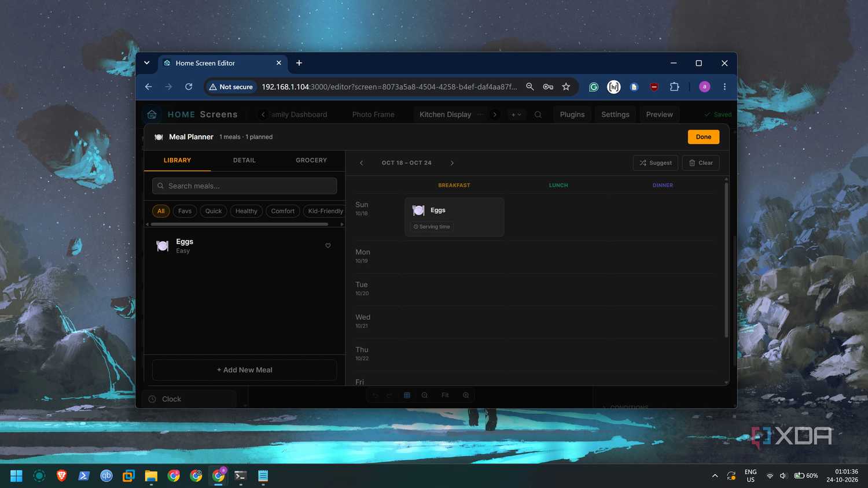The width and height of the screenshot is (868, 488).
Task: Expand browser tab search chevron
Action: pyautogui.click(x=147, y=63)
